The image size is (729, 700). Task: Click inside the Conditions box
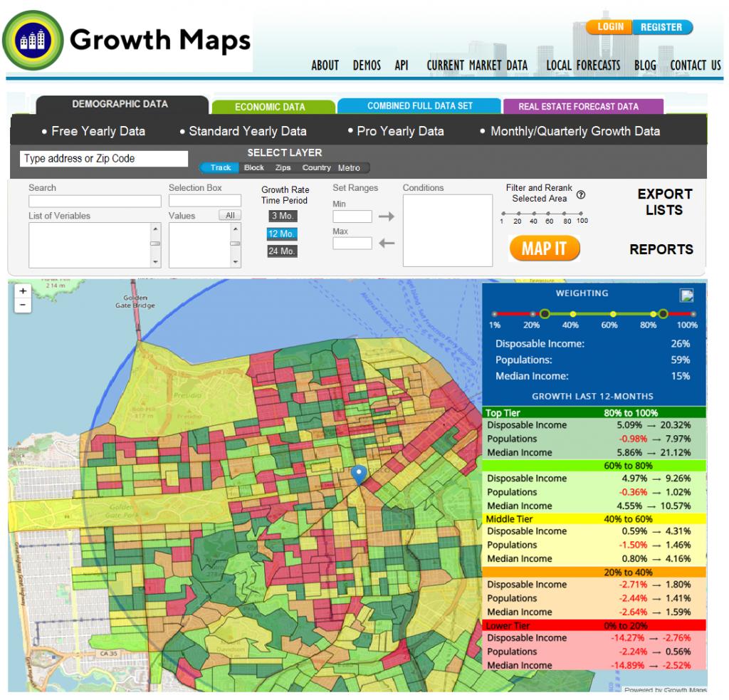pos(447,231)
